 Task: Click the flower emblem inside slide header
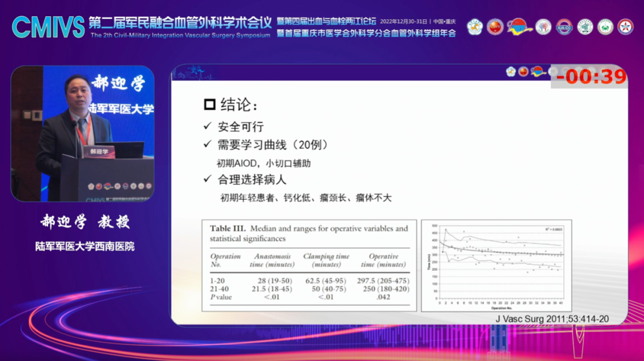coord(510,72)
